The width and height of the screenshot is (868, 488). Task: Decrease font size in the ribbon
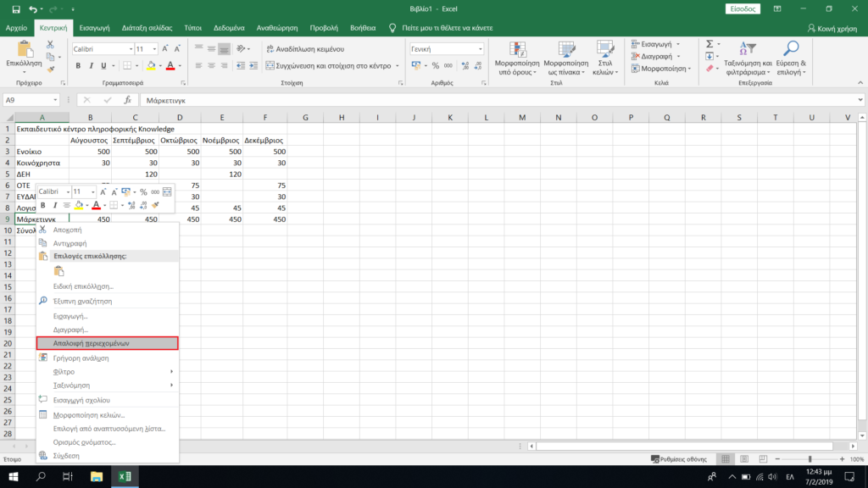pos(177,48)
